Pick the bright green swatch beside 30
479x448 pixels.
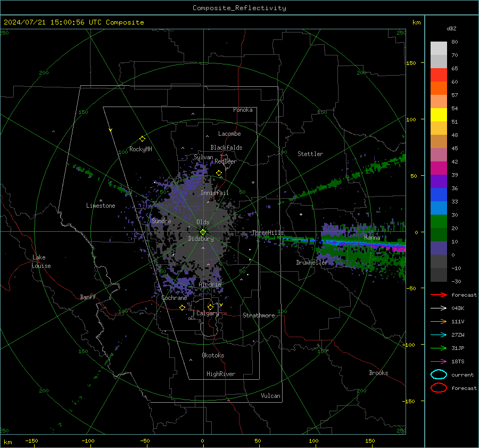[439, 221]
